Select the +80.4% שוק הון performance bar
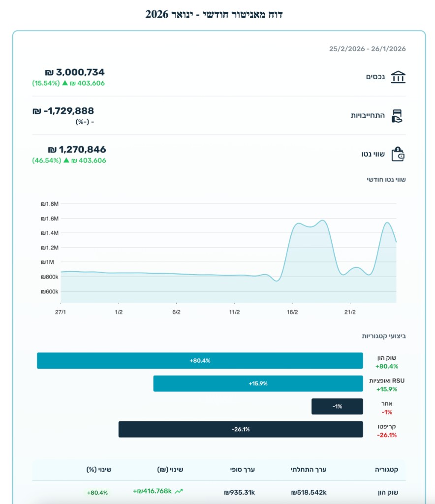The height and width of the screenshot is (504, 435). pyautogui.click(x=200, y=361)
